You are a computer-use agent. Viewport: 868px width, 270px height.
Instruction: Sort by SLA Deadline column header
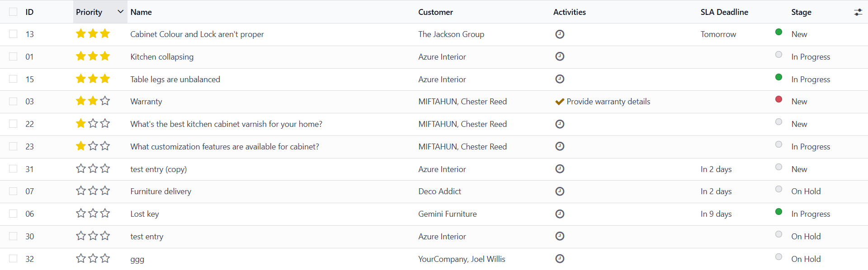[724, 12]
